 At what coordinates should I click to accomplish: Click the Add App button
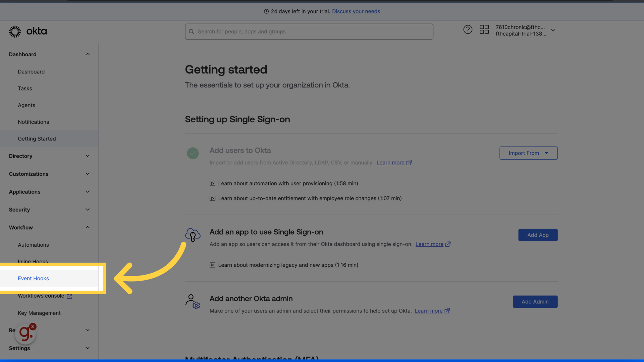point(538,235)
